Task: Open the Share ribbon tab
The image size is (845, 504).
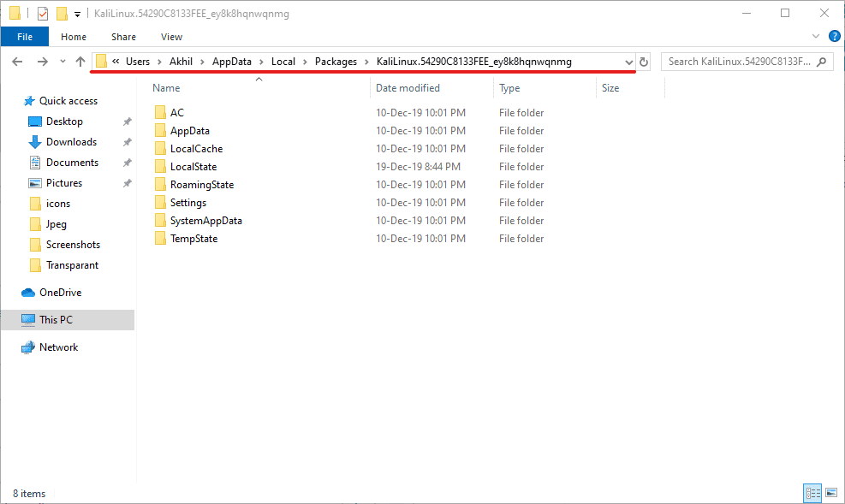Action: coord(123,37)
